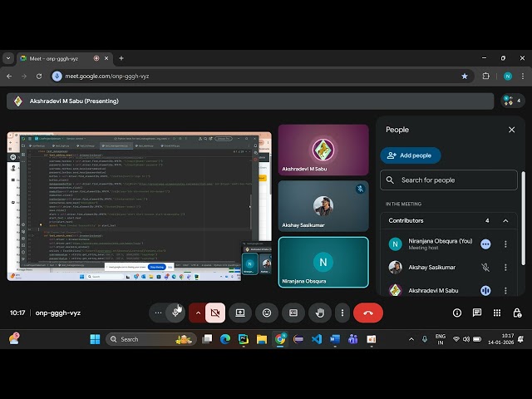The width and height of the screenshot is (532, 399).
Task: Open Microsoft Teams from the taskbar
Action: (x=352, y=339)
